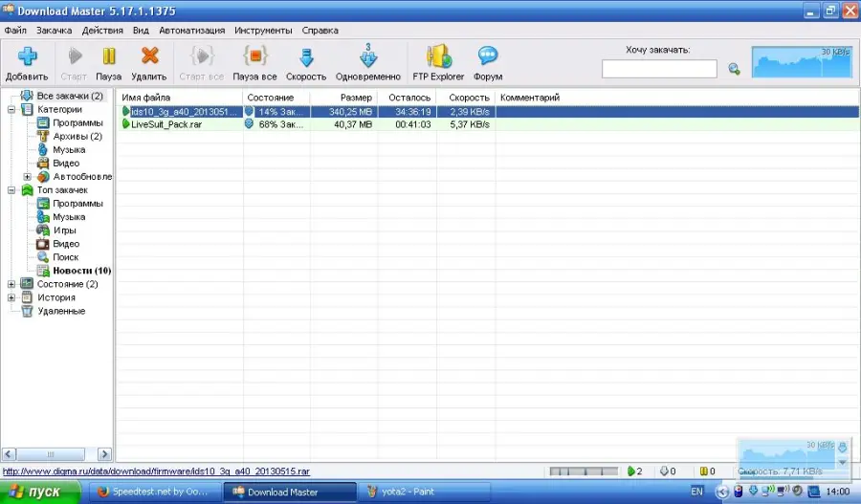Select the Программы category under Категории
The width and height of the screenshot is (861, 504).
[x=77, y=123]
